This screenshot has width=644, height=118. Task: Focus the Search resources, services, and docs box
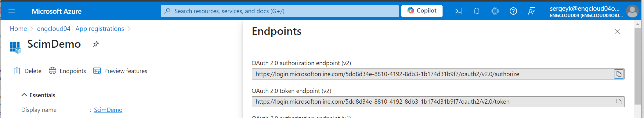click(280, 11)
